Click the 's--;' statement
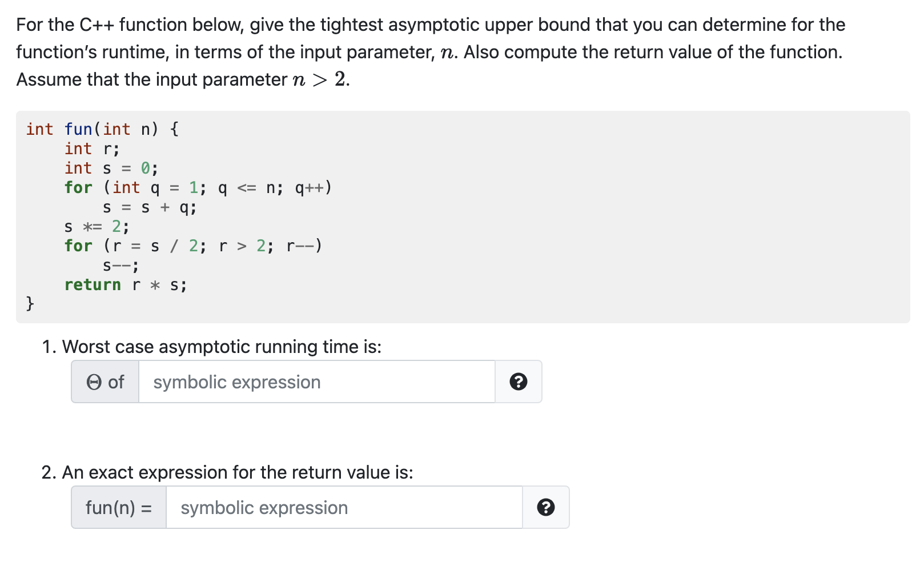Image resolution: width=924 pixels, height=578 pixels. (x=121, y=266)
